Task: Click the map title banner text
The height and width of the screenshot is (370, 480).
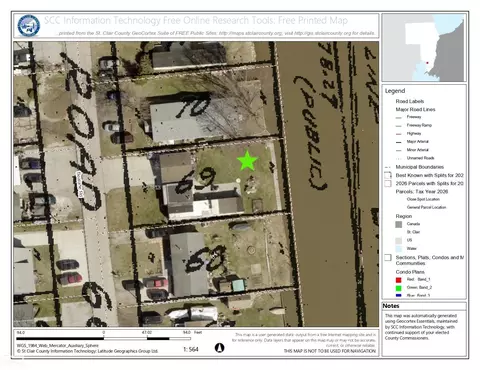Action: [196, 20]
